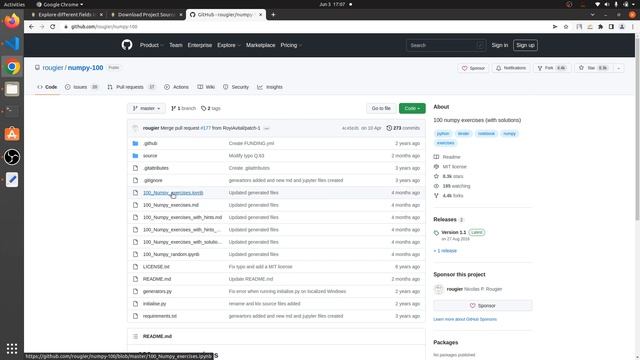Open the Chrome tab search chevron
Screen dimensions: 640x360
click(x=592, y=15)
